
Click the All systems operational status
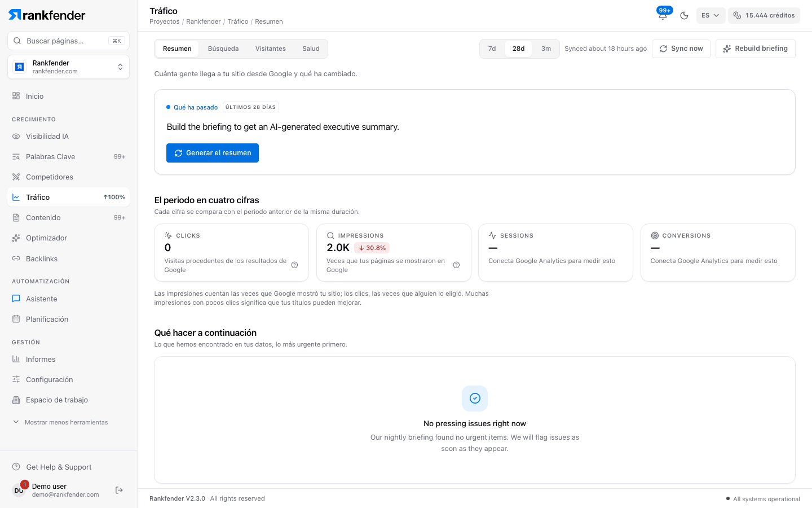764,499
